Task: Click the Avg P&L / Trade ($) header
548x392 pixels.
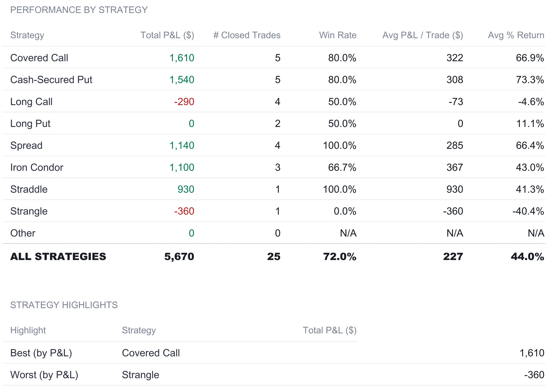Action: (423, 35)
